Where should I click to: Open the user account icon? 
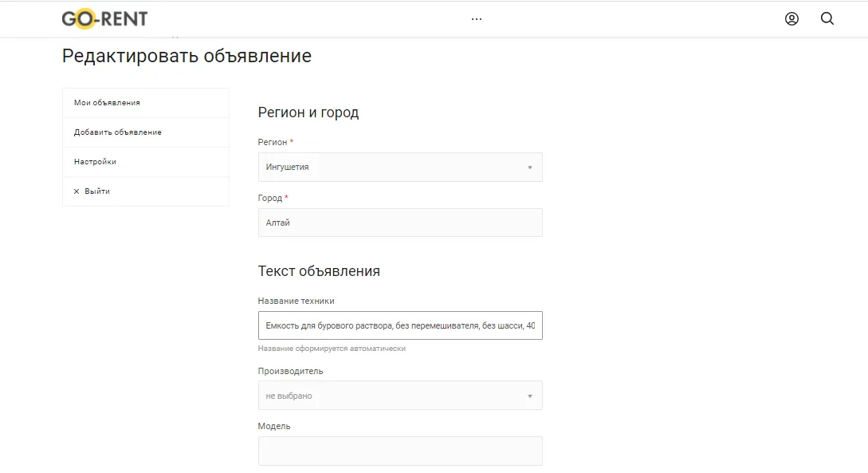pyautogui.click(x=791, y=19)
